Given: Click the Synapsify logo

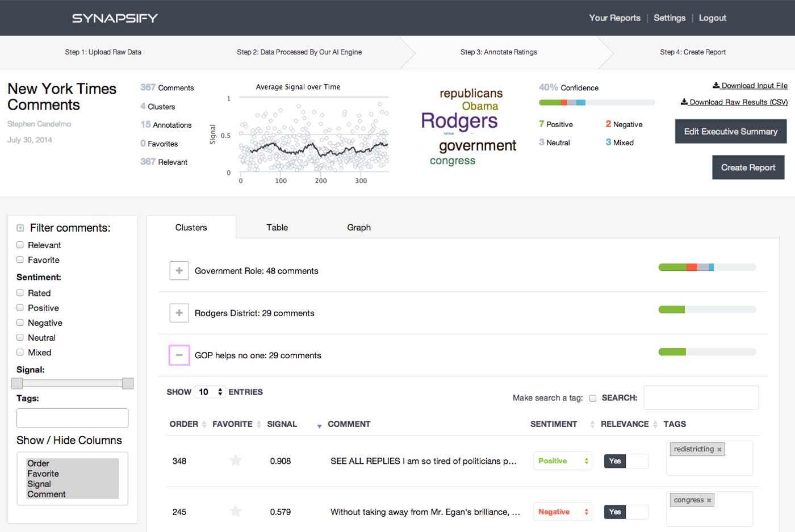Looking at the screenshot, I should click(115, 18).
